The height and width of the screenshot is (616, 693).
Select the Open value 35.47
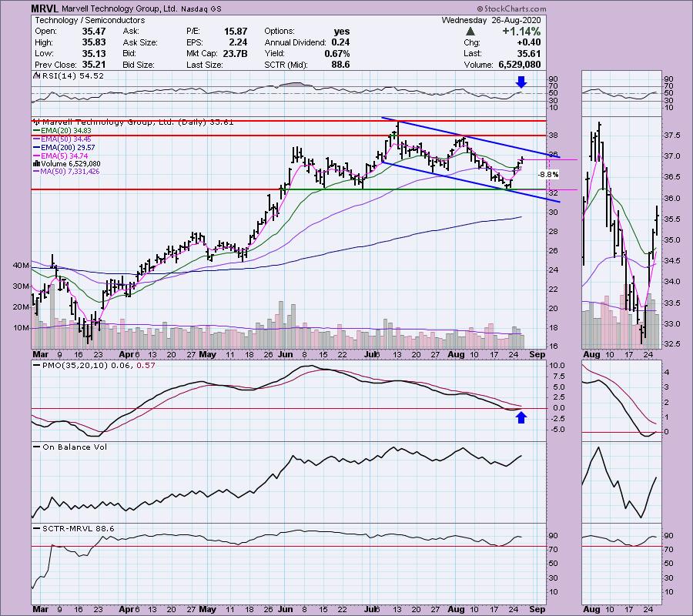(94, 32)
